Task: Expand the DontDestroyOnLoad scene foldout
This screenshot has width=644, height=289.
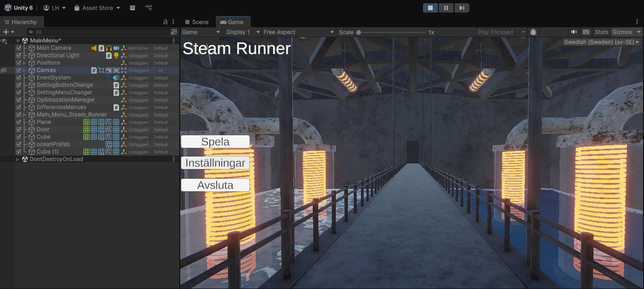Action: (18, 159)
